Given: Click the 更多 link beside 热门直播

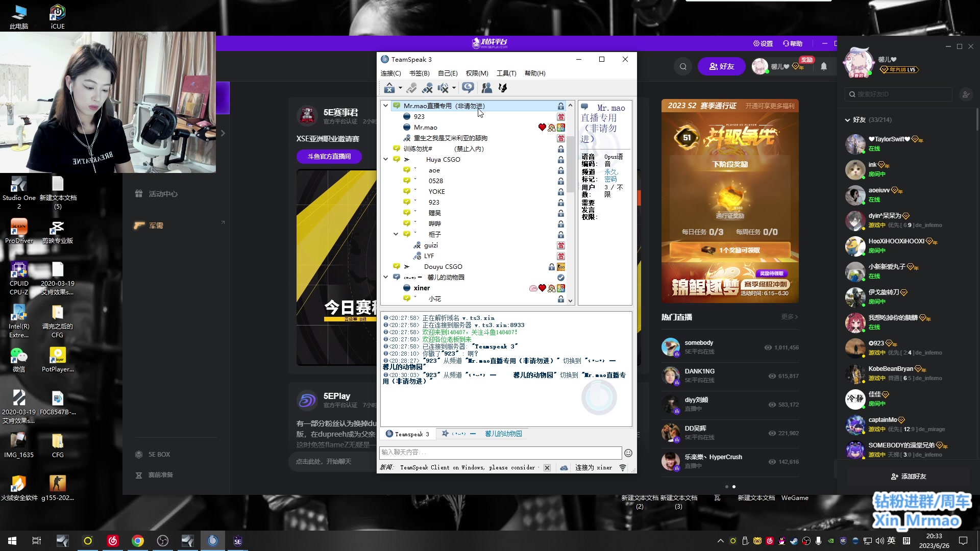Looking at the screenshot, I should pyautogui.click(x=789, y=317).
